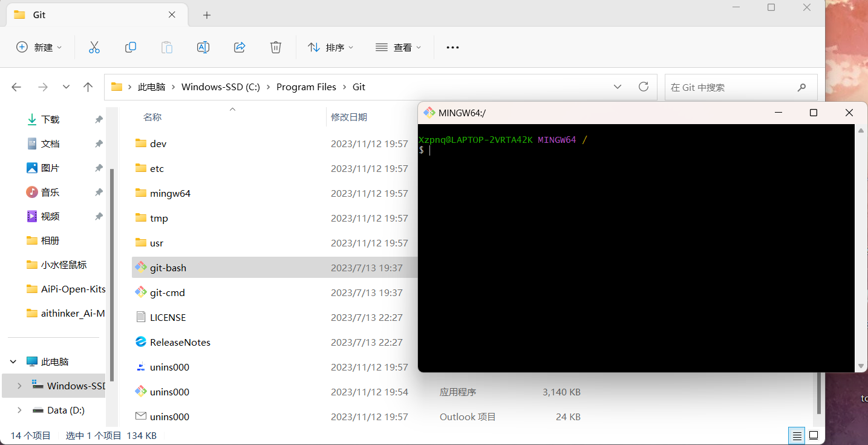868x445 pixels.
Task: Click the Paste clipboard icon
Action: tap(166, 47)
